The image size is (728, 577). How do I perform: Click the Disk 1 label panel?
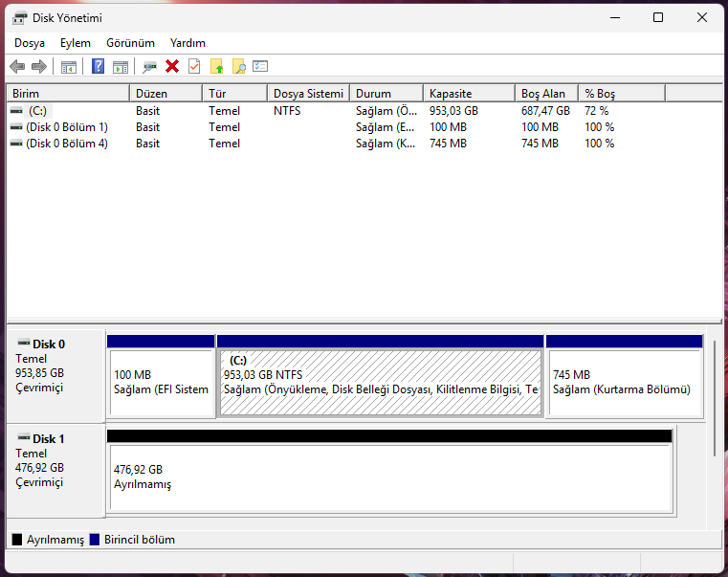click(x=55, y=471)
